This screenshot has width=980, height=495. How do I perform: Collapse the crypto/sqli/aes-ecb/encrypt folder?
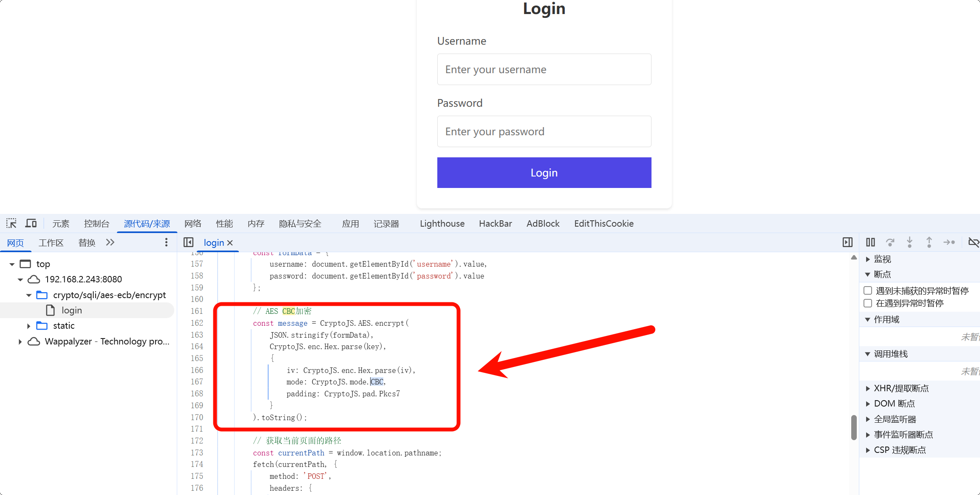pyautogui.click(x=28, y=295)
